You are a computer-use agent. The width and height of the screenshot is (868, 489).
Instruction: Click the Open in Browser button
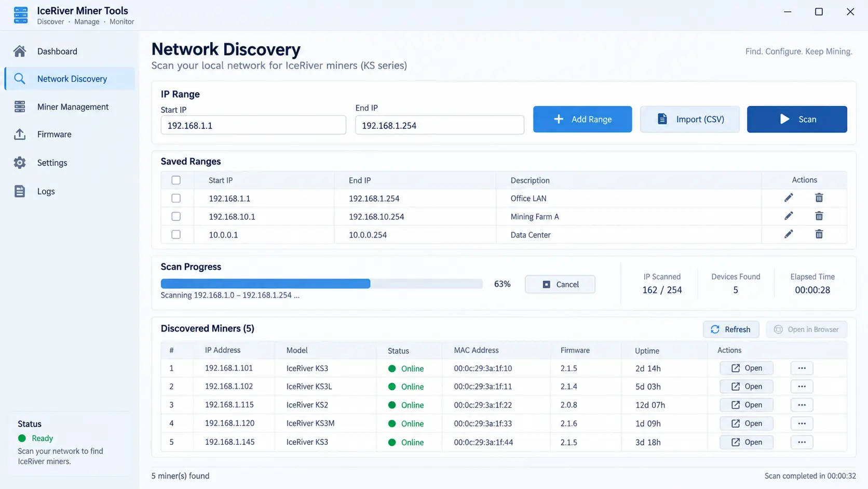[806, 329]
